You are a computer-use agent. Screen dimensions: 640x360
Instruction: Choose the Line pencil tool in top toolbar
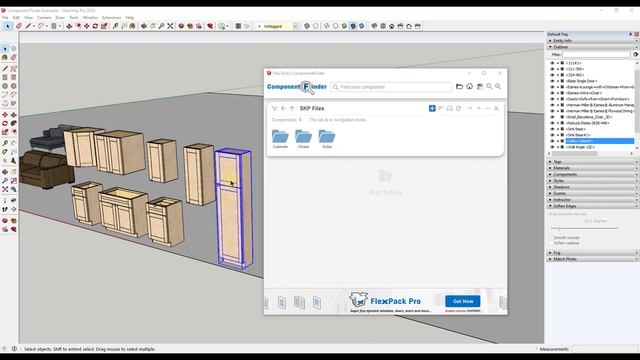[x=28, y=26]
